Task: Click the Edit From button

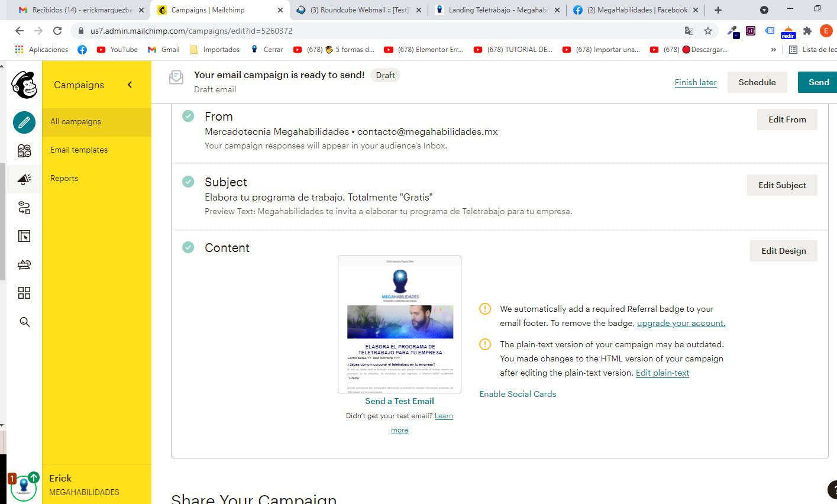Action: [x=787, y=119]
